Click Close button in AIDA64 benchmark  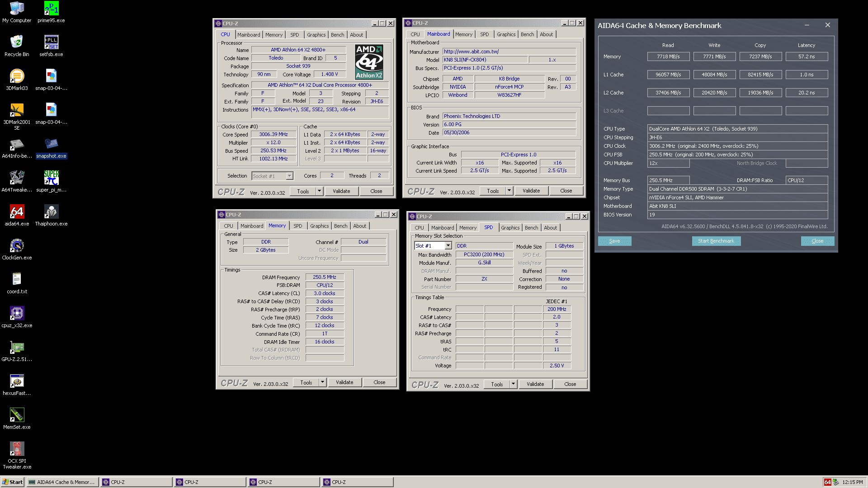[817, 241]
